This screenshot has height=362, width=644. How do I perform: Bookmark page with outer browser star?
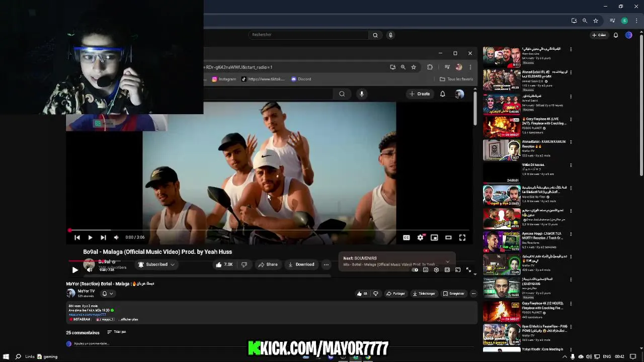tap(596, 21)
